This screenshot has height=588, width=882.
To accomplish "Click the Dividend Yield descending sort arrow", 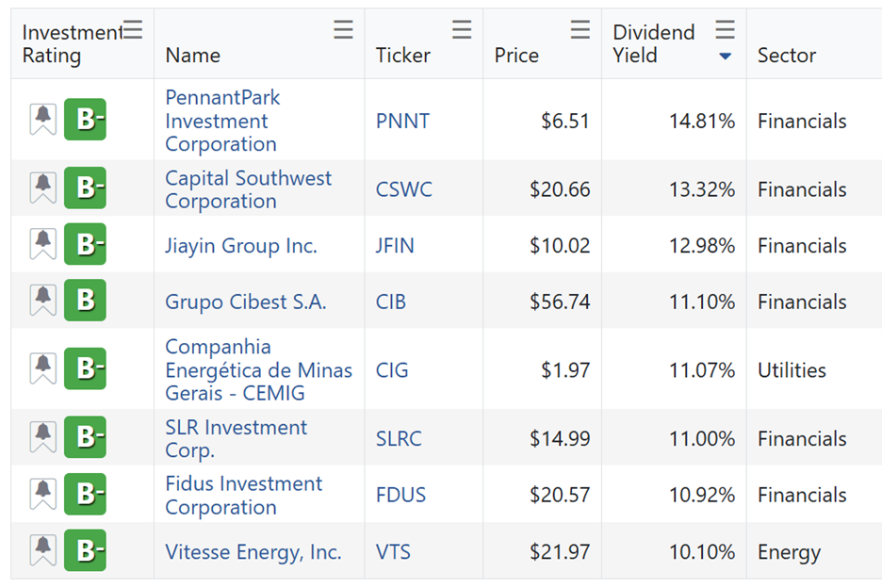I will coord(725,57).
